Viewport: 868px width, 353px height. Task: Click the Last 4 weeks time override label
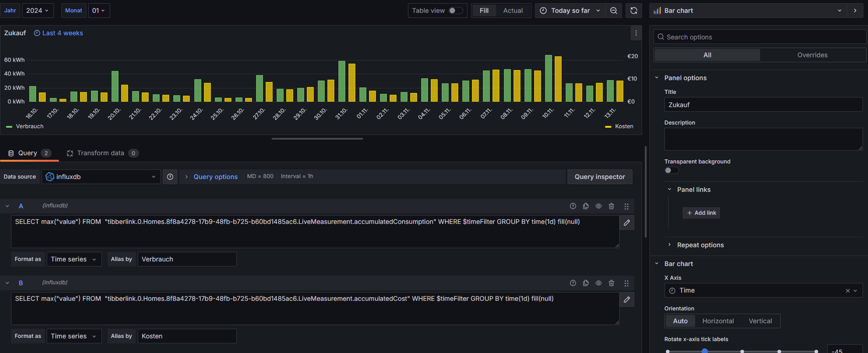pyautogui.click(x=59, y=33)
